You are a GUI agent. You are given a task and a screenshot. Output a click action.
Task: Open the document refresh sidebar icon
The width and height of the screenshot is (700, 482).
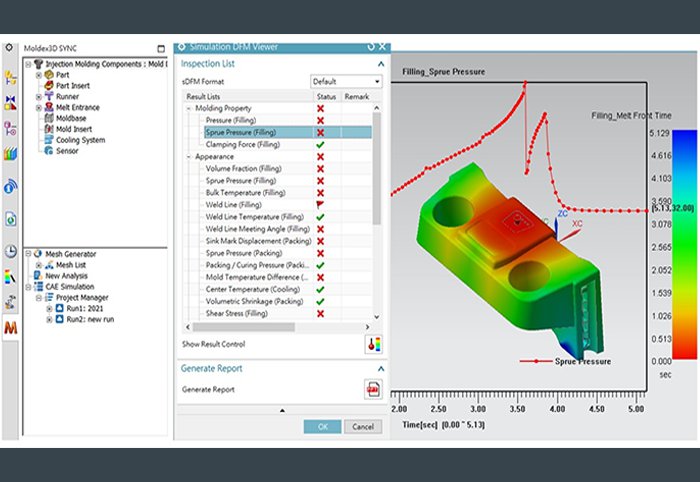10,219
